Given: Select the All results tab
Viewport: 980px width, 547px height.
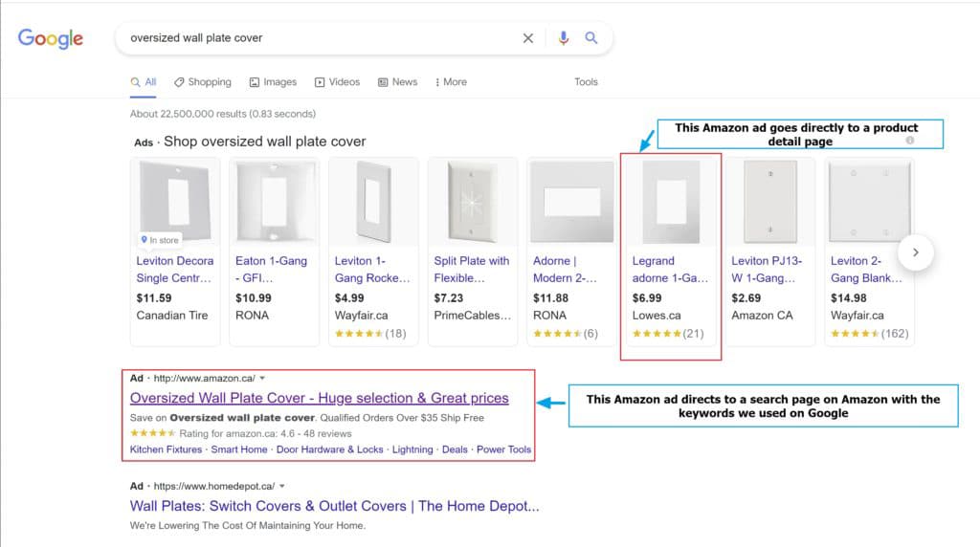Looking at the screenshot, I should click(x=144, y=82).
